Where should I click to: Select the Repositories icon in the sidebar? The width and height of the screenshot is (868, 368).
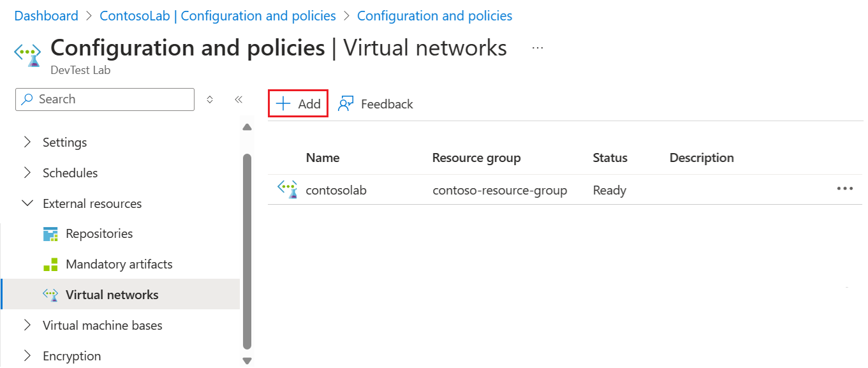50,233
